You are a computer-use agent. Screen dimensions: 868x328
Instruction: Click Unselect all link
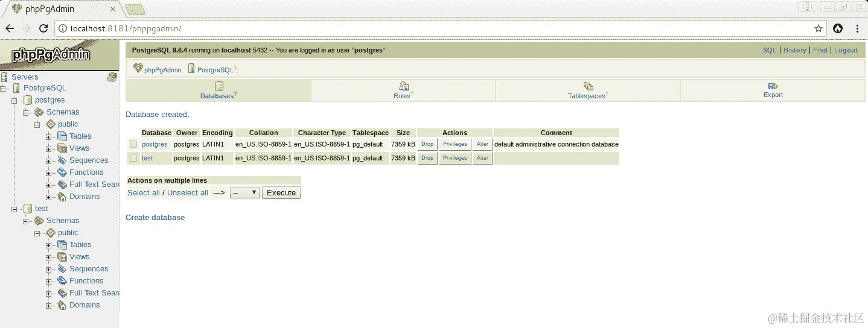pyautogui.click(x=188, y=193)
